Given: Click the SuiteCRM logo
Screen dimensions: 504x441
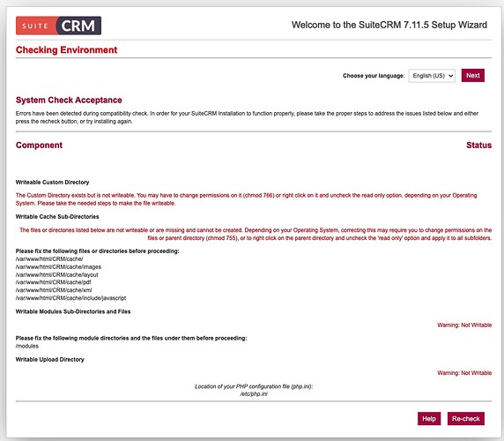Looking at the screenshot, I should [58, 26].
